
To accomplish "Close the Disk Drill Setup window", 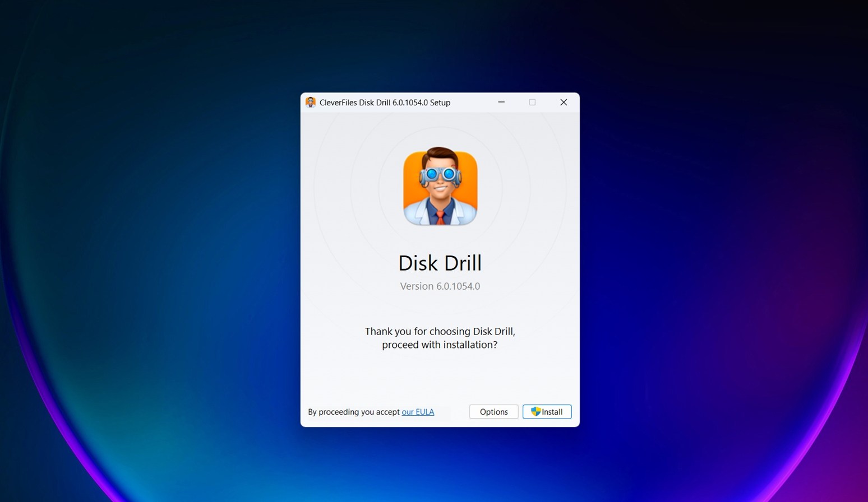I will [564, 102].
